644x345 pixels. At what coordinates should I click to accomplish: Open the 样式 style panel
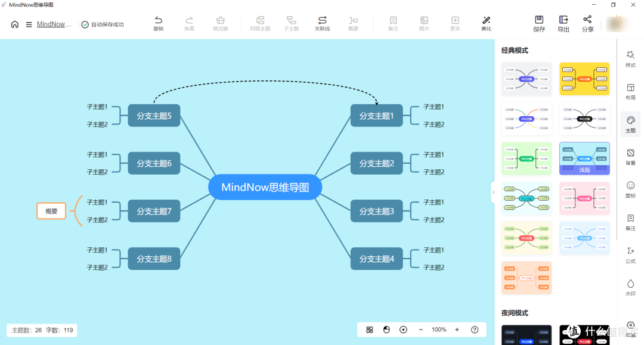[x=630, y=59]
